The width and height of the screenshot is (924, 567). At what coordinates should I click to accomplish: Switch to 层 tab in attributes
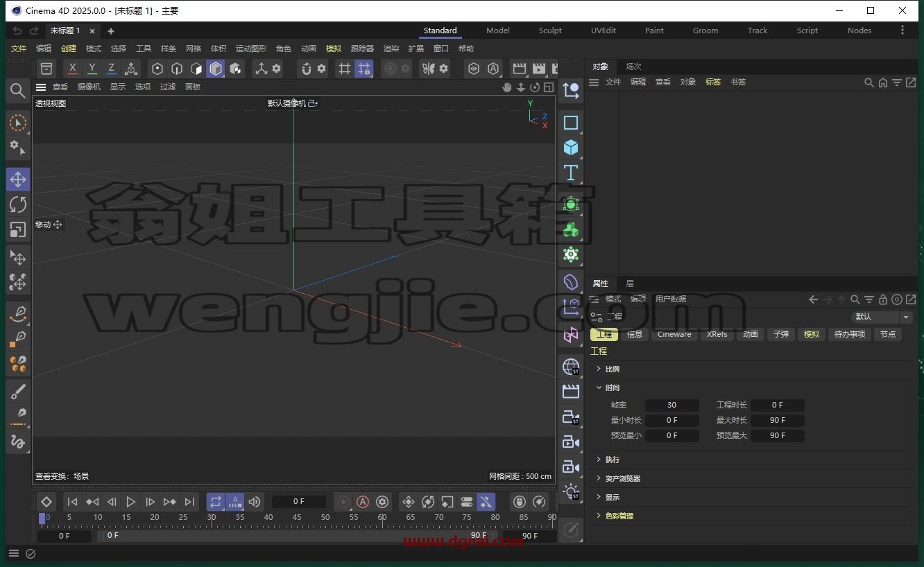630,283
